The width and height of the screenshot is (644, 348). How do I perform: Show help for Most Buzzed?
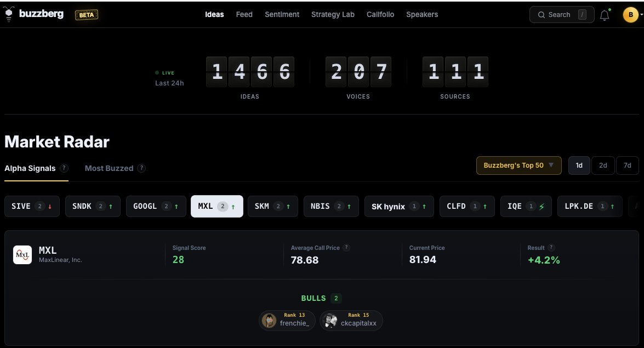141,168
